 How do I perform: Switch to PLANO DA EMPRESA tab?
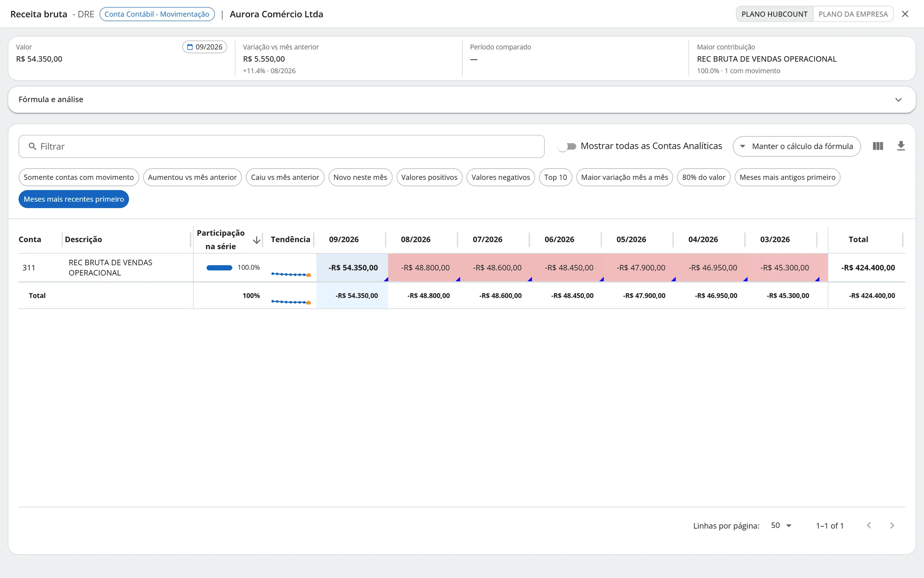853,14
